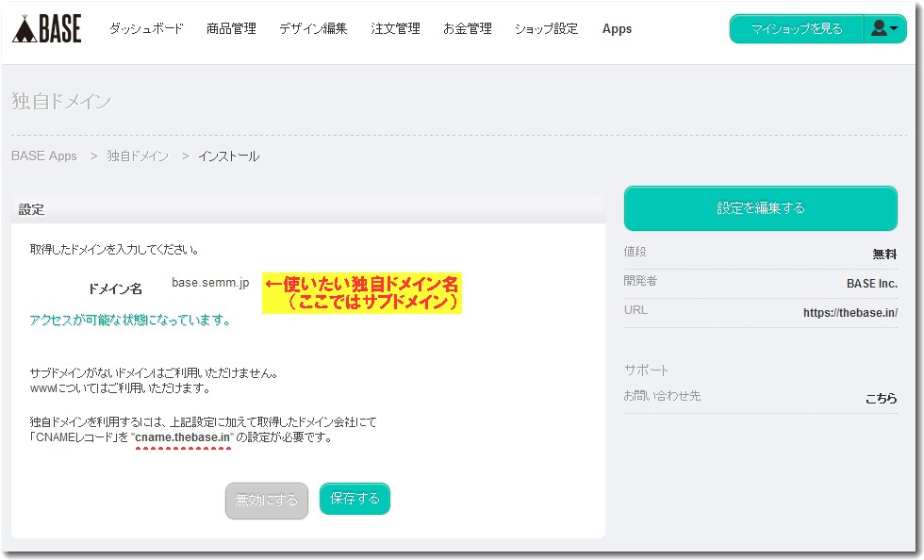Click the cname.thebase.in text
The height and width of the screenshot is (560, 924).
pos(183,437)
